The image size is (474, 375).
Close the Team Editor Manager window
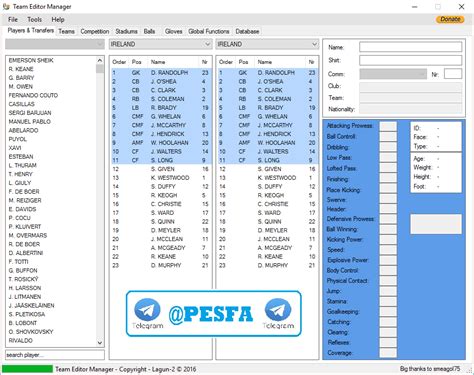coord(462,7)
